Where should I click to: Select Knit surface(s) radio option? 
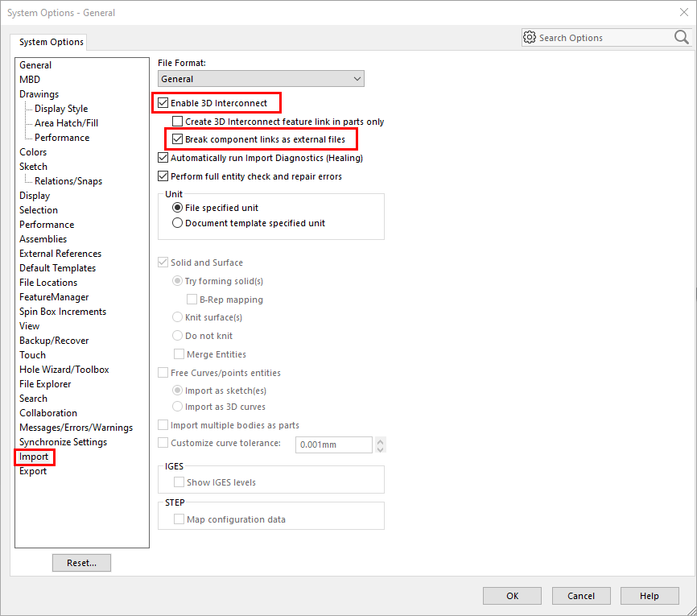point(177,317)
